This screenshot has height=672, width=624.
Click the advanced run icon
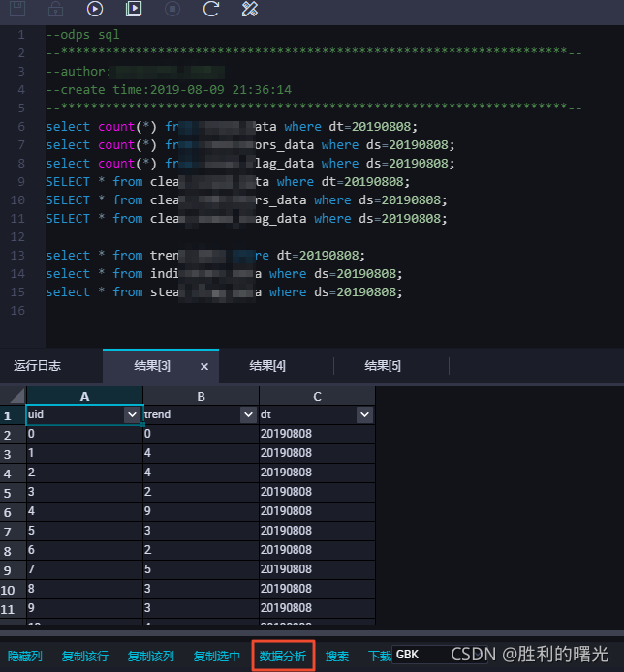[134, 9]
